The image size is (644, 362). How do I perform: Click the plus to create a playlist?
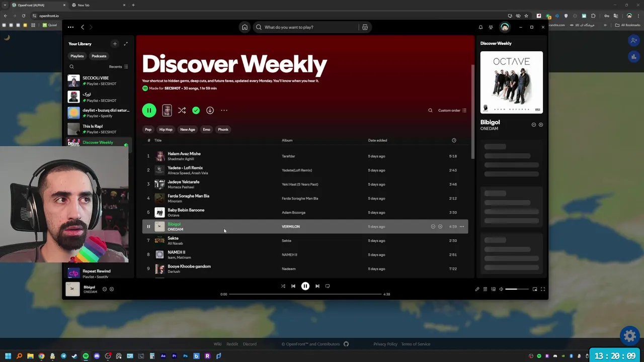click(115, 44)
